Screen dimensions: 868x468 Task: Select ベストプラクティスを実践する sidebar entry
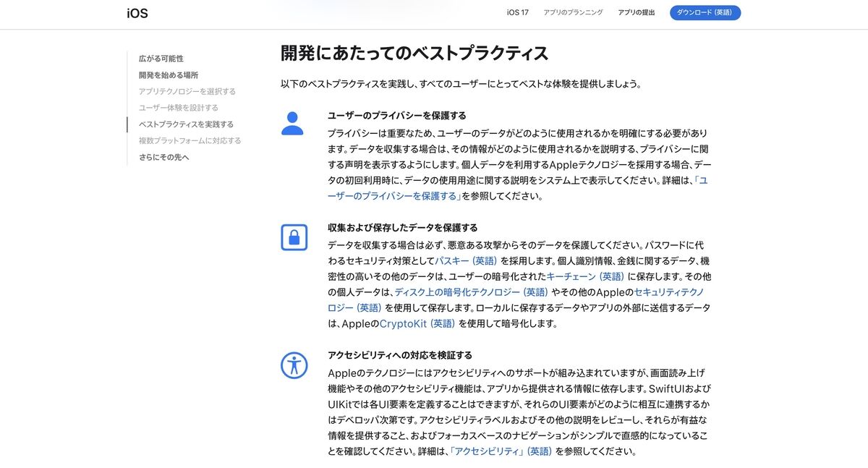[186, 124]
